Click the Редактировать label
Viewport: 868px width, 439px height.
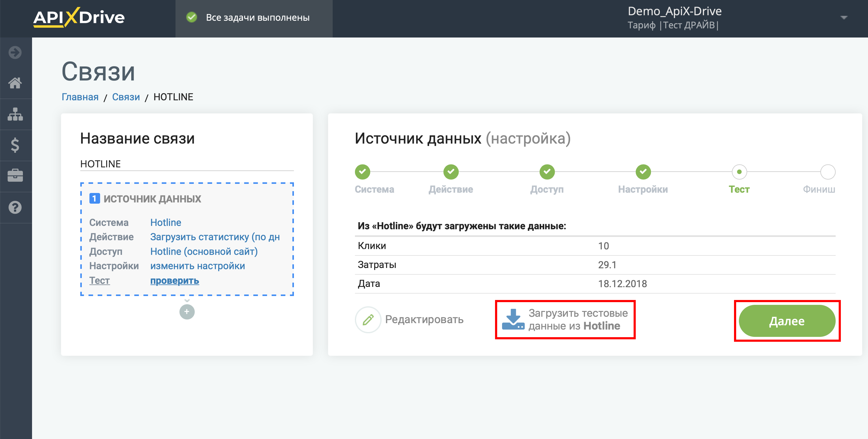[424, 319]
